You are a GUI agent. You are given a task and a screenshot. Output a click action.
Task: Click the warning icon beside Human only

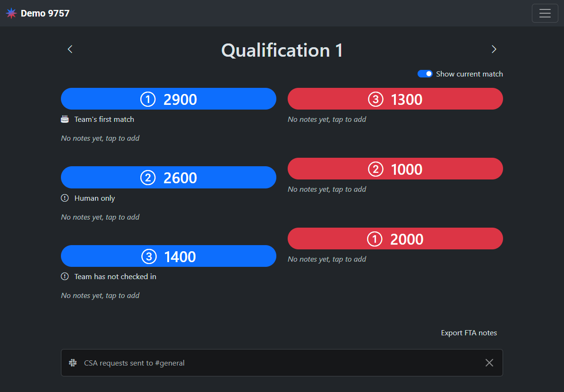65,198
